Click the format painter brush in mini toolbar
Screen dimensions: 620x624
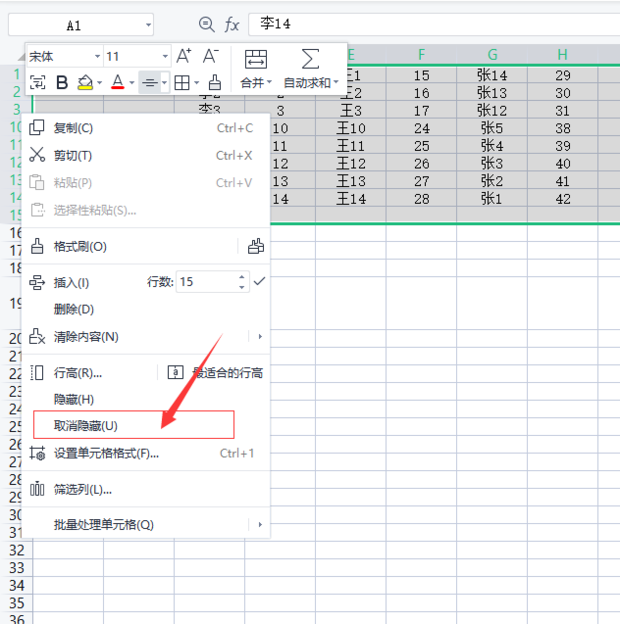(x=214, y=83)
